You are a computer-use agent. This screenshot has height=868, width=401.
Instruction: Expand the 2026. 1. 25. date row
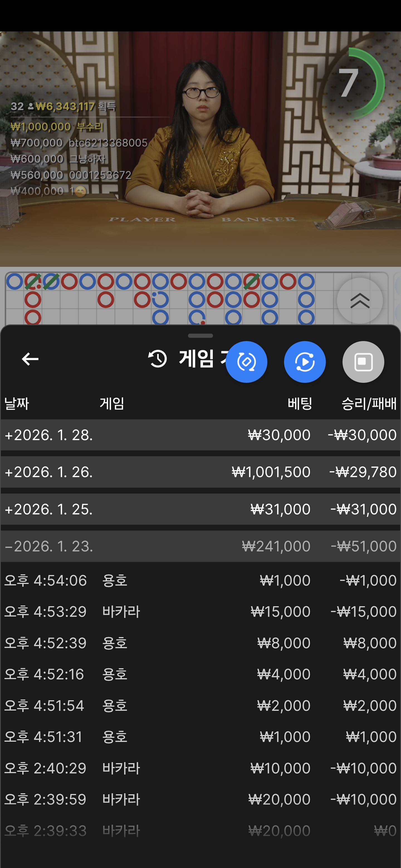click(x=200, y=509)
